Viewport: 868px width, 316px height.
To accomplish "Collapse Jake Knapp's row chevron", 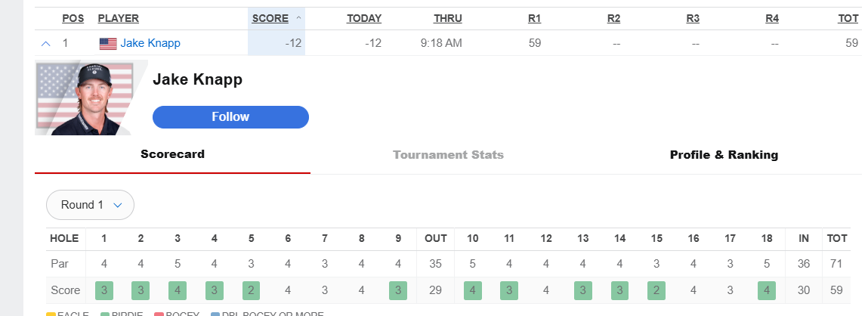I will [x=45, y=44].
